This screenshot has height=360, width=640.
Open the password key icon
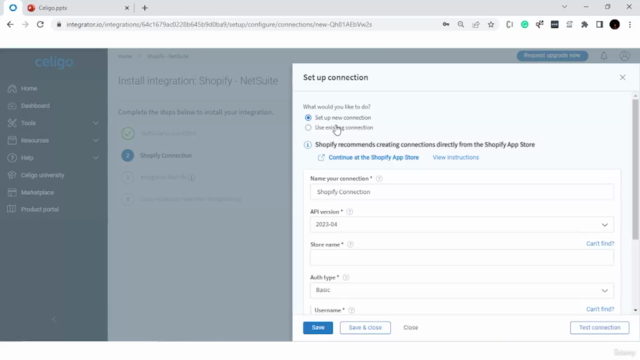pos(446,24)
